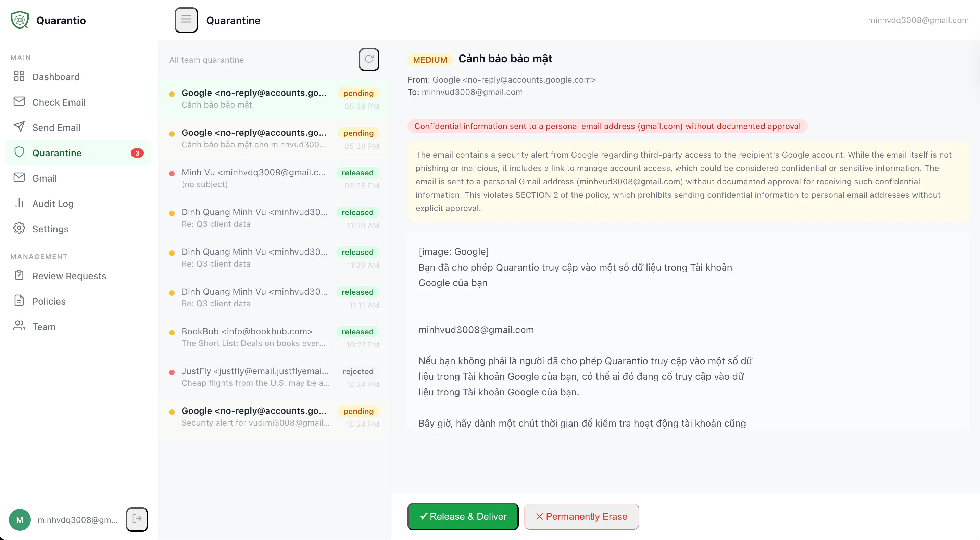Go to Check Email
The height and width of the screenshot is (540, 980).
(78, 102)
